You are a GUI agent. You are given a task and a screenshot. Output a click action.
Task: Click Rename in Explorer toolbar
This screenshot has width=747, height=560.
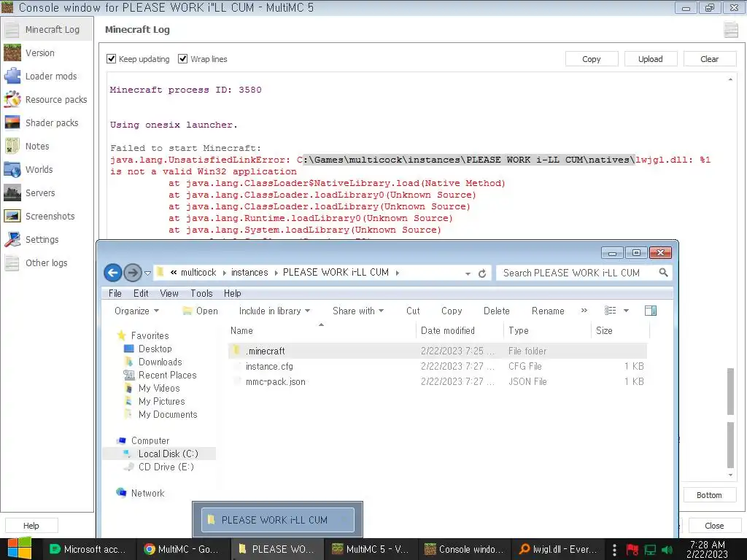point(548,311)
